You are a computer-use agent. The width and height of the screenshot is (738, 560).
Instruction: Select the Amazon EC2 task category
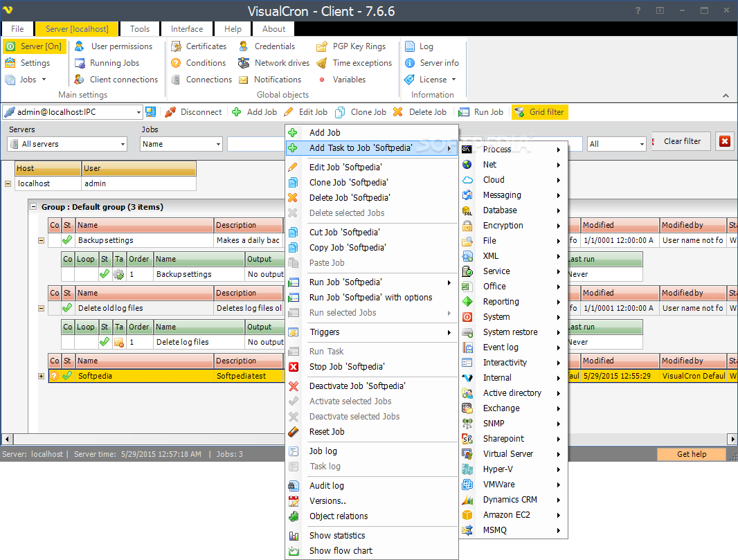tap(513, 515)
